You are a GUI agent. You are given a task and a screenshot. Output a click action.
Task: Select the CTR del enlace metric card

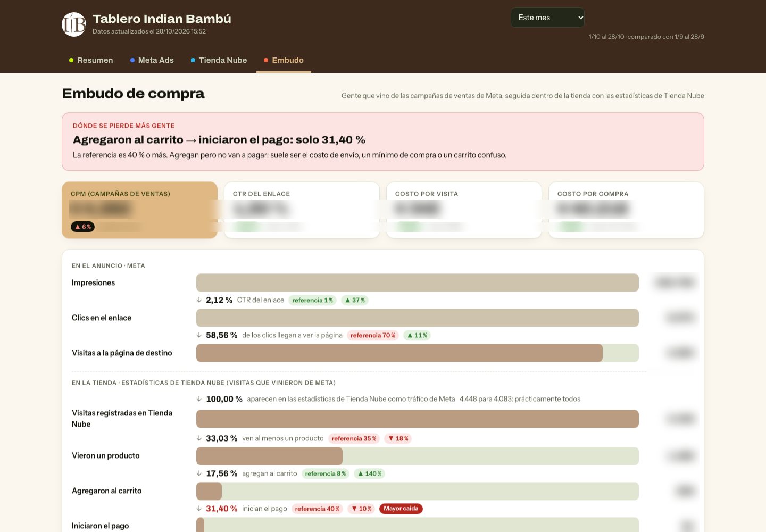tap(302, 210)
